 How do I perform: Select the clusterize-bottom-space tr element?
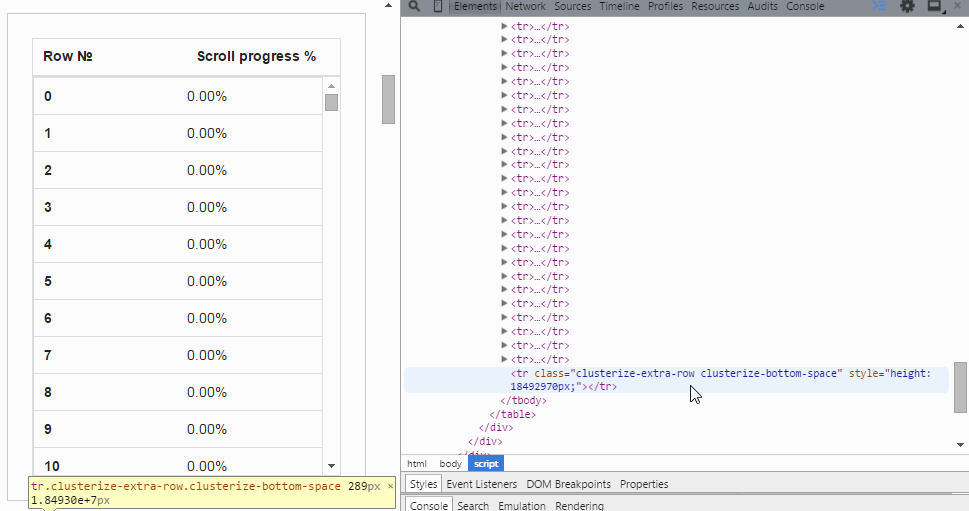[x=676, y=379]
